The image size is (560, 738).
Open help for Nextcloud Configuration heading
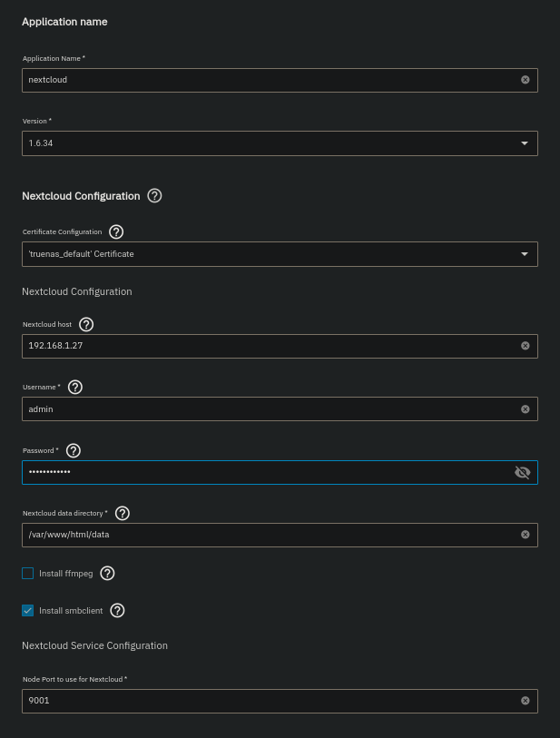(154, 196)
